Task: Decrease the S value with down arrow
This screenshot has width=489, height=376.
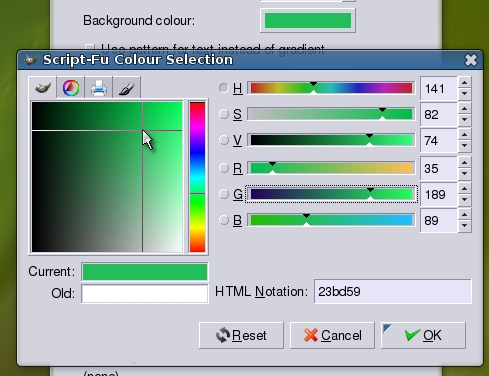Action: point(465,120)
